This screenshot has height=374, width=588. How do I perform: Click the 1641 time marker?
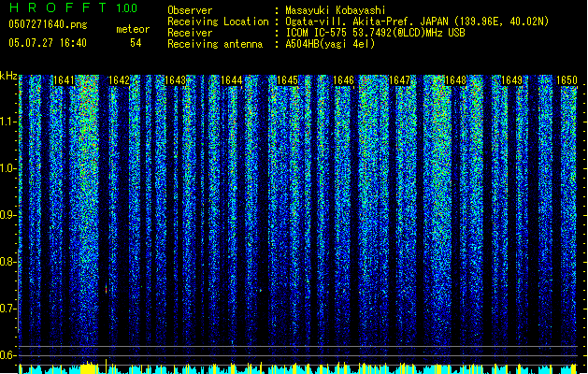[64, 80]
